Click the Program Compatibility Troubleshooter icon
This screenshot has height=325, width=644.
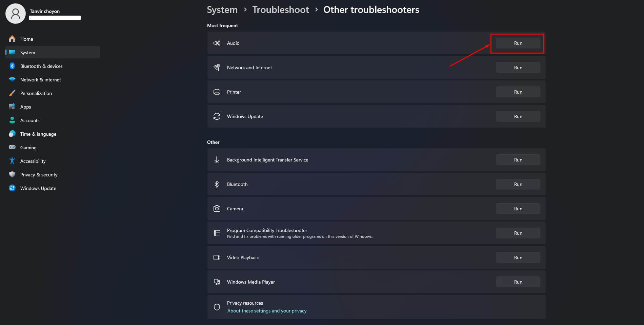[217, 233]
